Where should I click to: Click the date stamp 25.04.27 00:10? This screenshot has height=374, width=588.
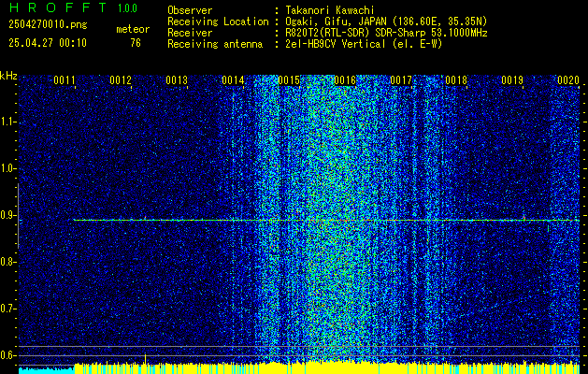click(48, 43)
